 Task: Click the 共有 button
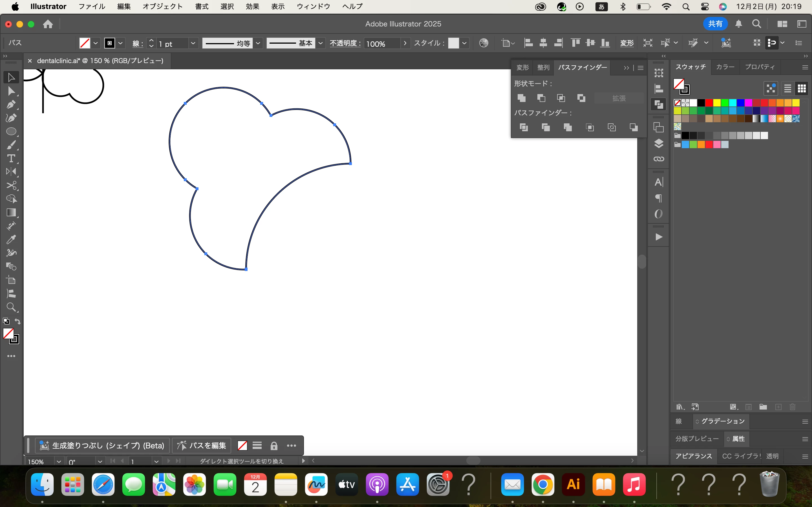(715, 24)
